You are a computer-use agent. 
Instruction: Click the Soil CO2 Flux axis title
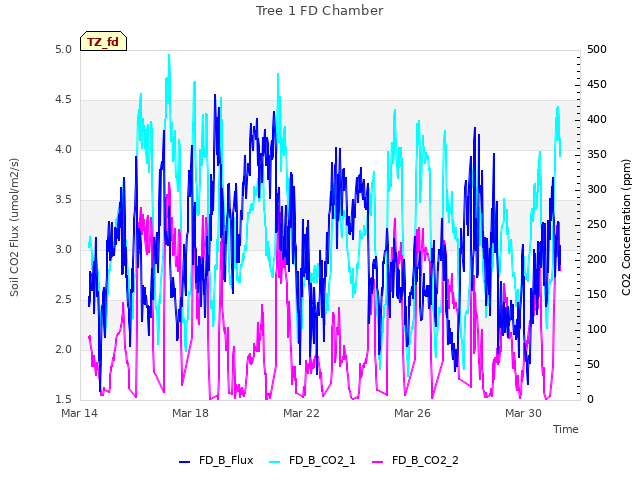(x=14, y=227)
